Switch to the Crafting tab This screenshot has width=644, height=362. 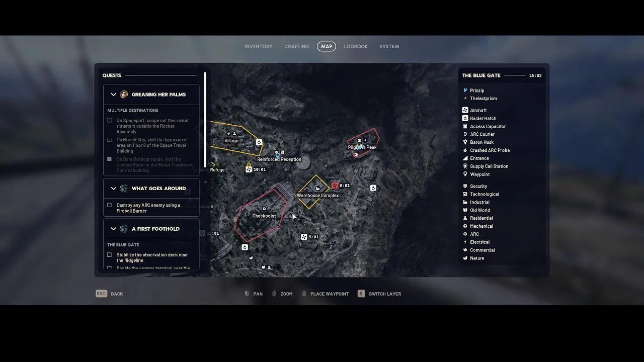tap(296, 46)
